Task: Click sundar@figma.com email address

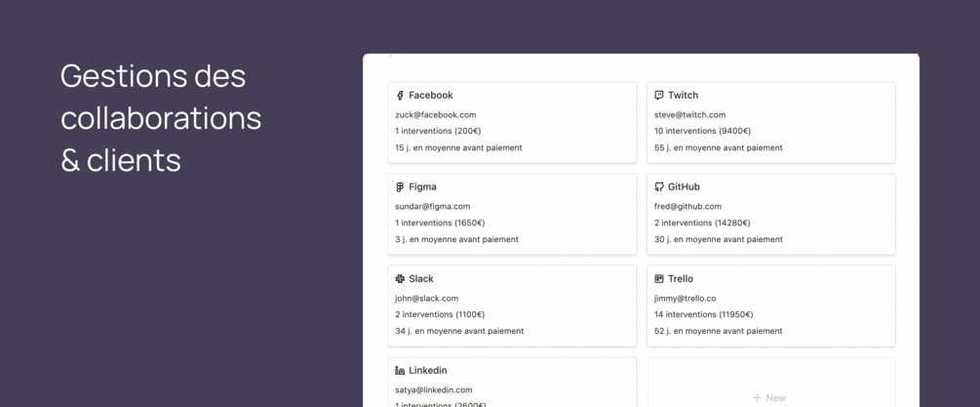Action: click(432, 207)
